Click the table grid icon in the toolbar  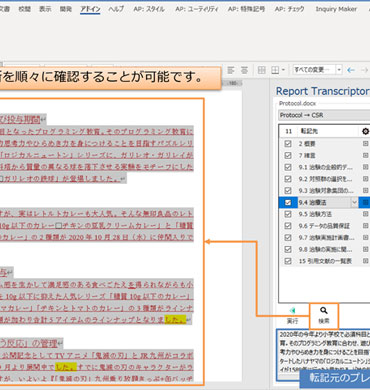pos(262,70)
